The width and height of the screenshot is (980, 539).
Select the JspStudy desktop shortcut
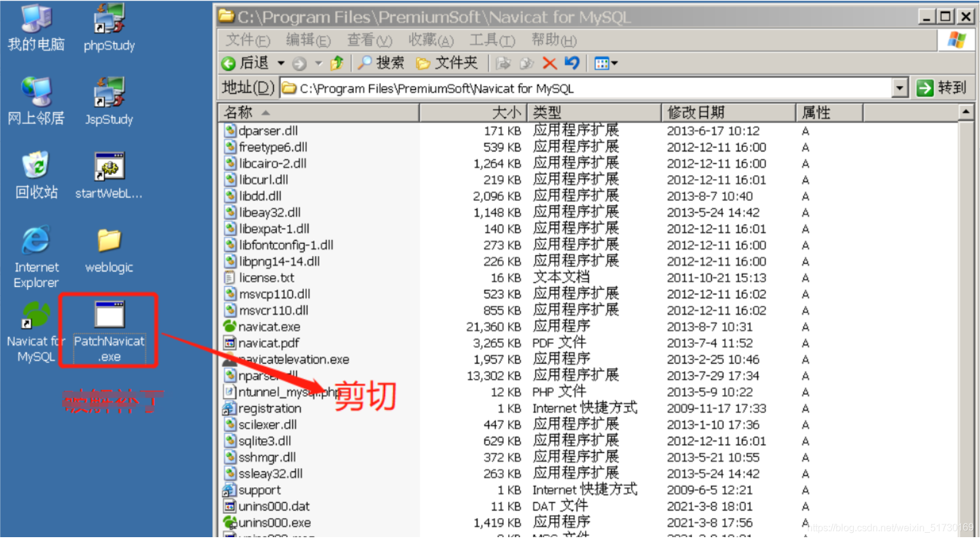pos(110,102)
